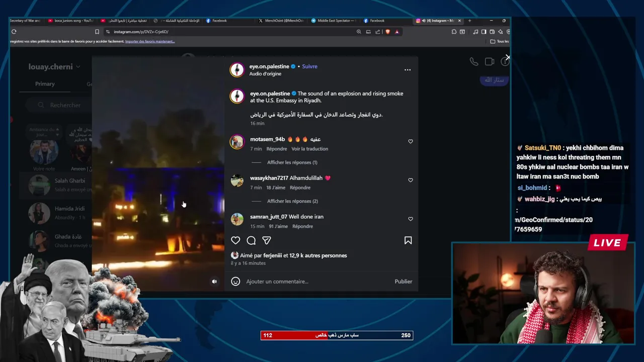Screen dimensions: 644x362
Task: Open a new browser tab
Action: (469, 21)
